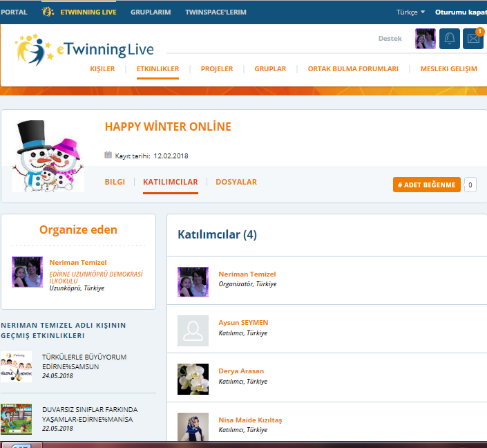
Task: Click Derya Arasan's flower profile picture
Action: pyautogui.click(x=193, y=379)
